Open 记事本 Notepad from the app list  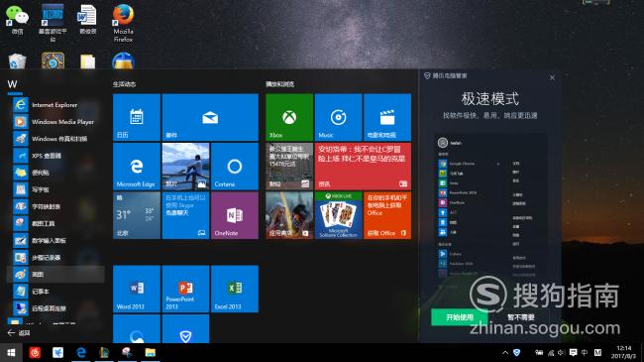(55, 292)
